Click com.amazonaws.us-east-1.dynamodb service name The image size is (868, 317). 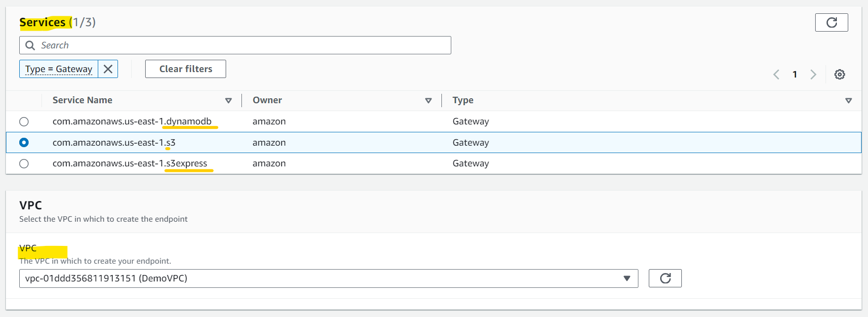point(132,121)
